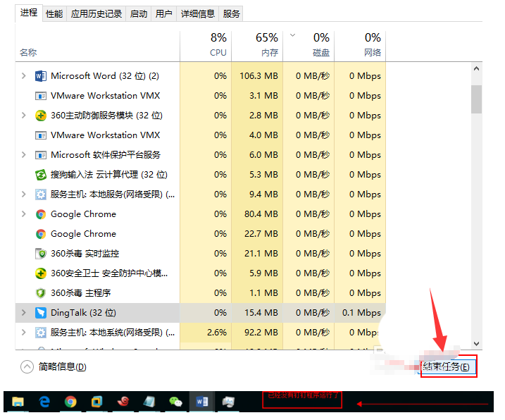This screenshot has height=420, width=505.
Task: Click the Google Chrome icon with 22.7 MB
Action: [41, 234]
